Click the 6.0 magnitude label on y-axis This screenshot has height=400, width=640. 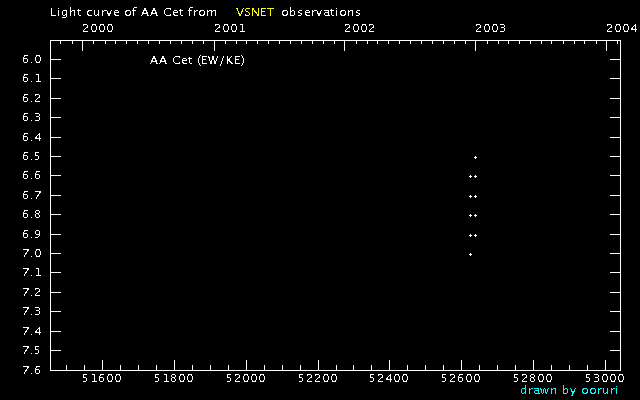pyautogui.click(x=30, y=60)
